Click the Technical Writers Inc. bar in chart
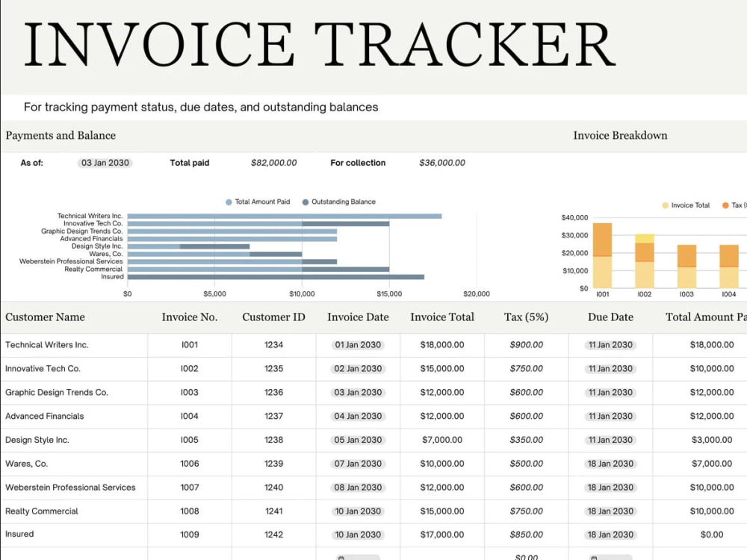Image resolution: width=747 pixels, height=560 pixels. pyautogui.click(x=285, y=217)
